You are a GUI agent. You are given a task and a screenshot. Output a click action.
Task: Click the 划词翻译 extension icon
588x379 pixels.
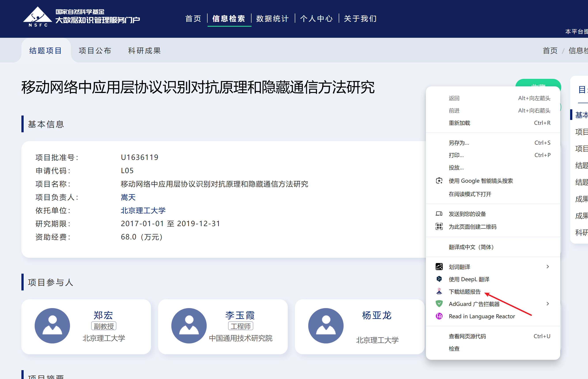coord(439,267)
